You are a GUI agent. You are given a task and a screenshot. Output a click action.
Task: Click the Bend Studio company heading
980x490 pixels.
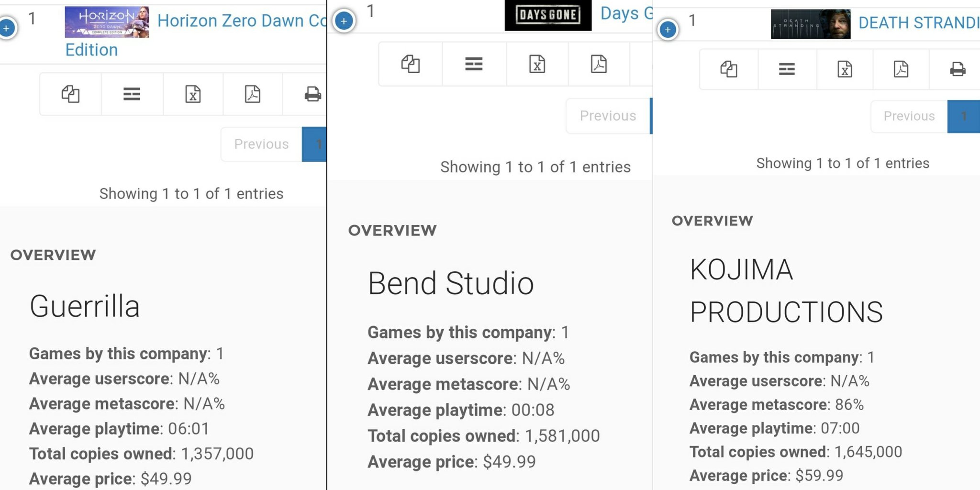(x=451, y=283)
